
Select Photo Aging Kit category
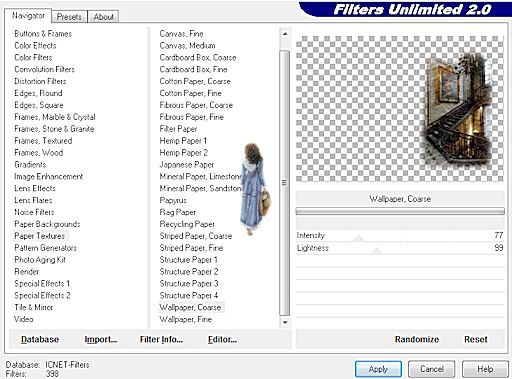click(40, 260)
